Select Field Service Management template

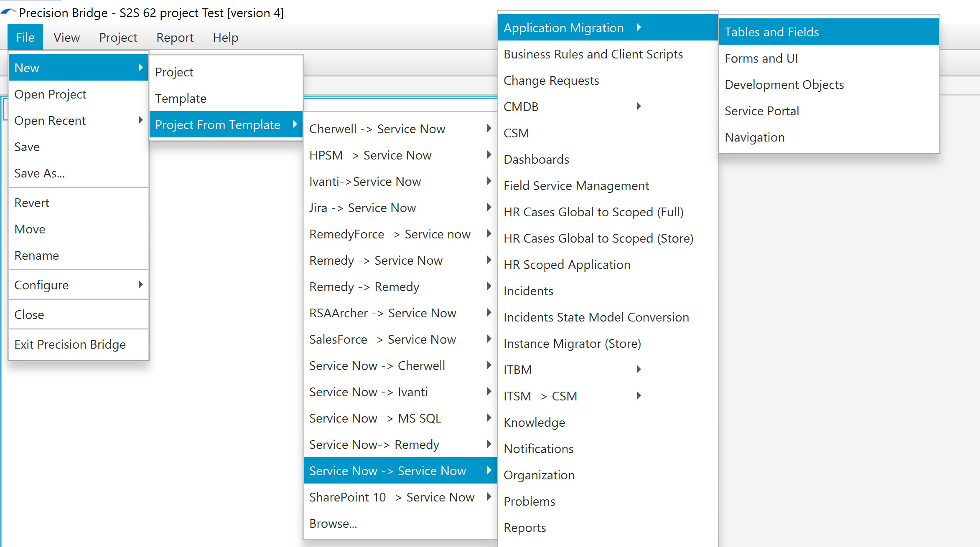click(608, 185)
